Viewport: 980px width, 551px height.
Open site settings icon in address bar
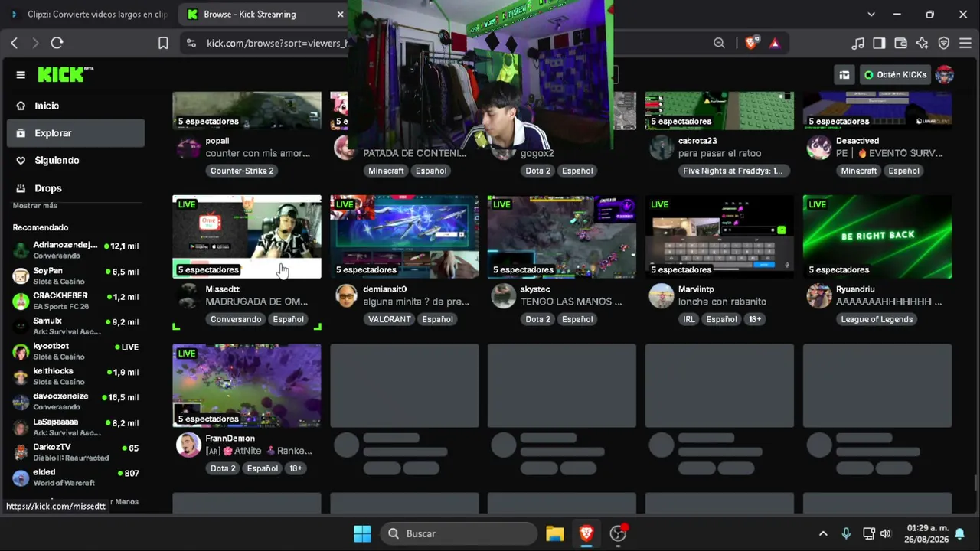pyautogui.click(x=191, y=44)
